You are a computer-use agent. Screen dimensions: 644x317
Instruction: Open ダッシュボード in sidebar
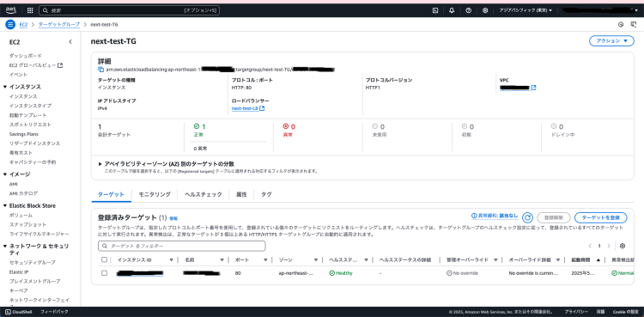(x=26, y=56)
